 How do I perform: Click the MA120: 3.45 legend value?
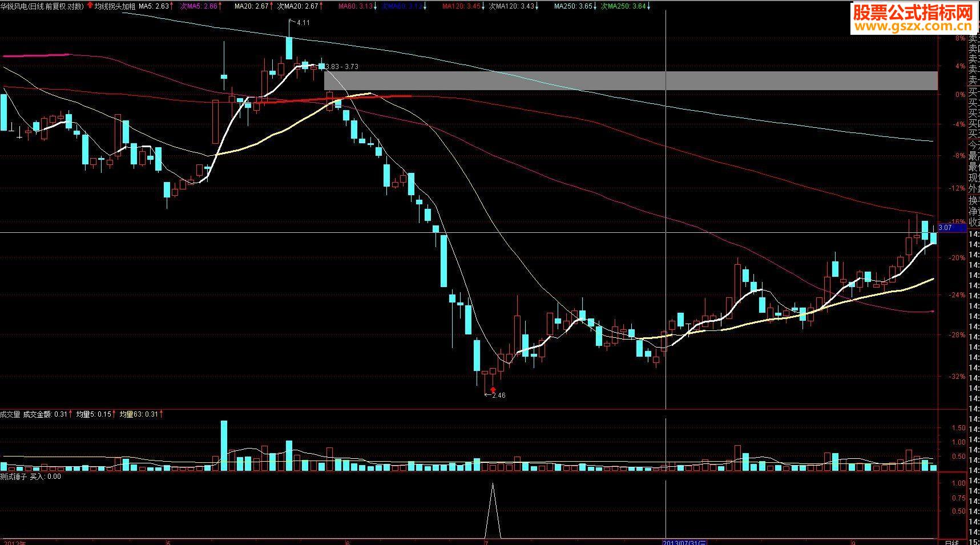(x=461, y=6)
